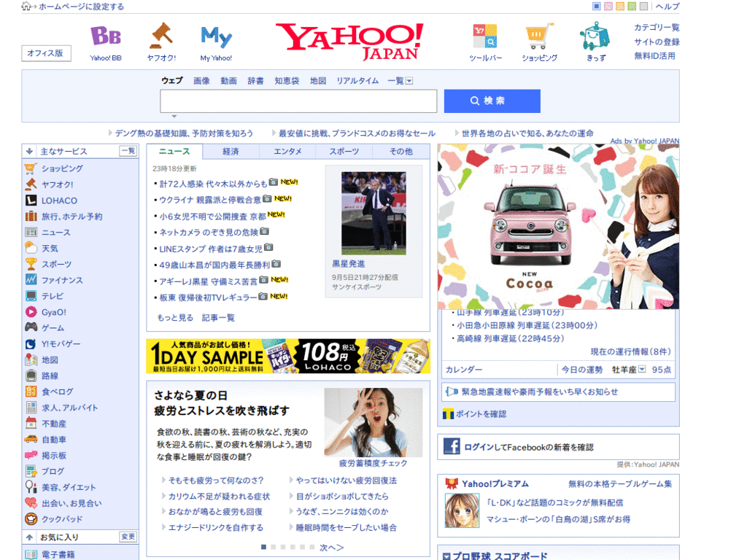Switch to the スポーツ news tab
The width and height of the screenshot is (747, 560).
(x=344, y=152)
